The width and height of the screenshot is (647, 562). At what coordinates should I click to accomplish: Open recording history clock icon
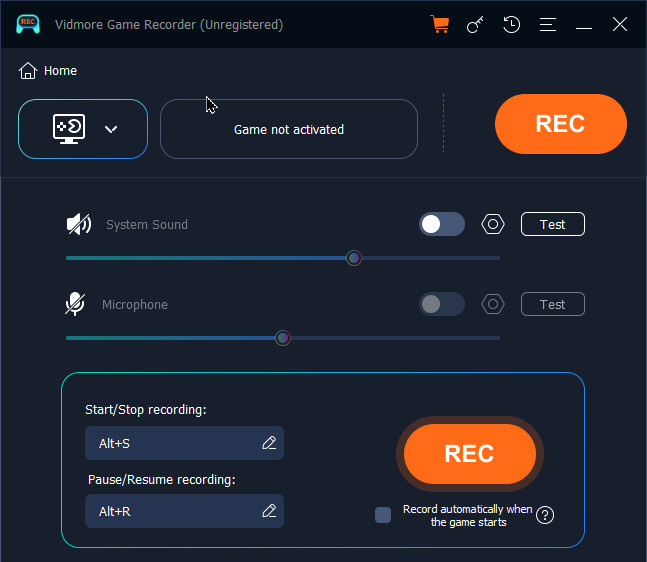511,24
